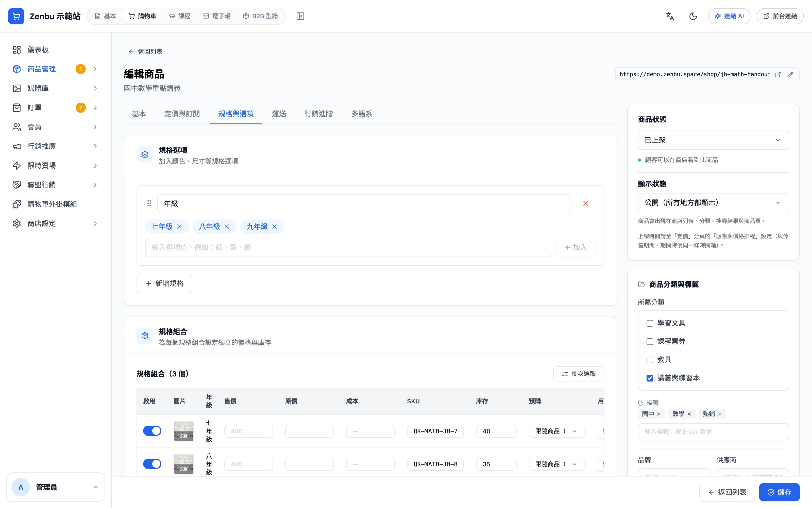Remove the 數學 tag
Image resolution: width=812 pixels, height=508 pixels.
[x=689, y=414]
